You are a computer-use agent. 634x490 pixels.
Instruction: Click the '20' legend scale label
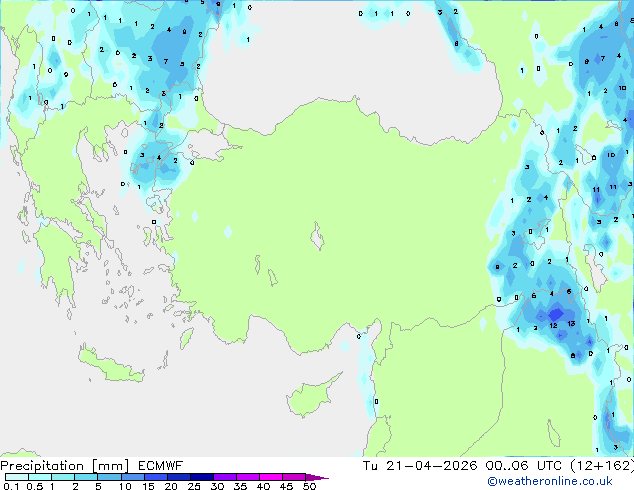[171, 486]
